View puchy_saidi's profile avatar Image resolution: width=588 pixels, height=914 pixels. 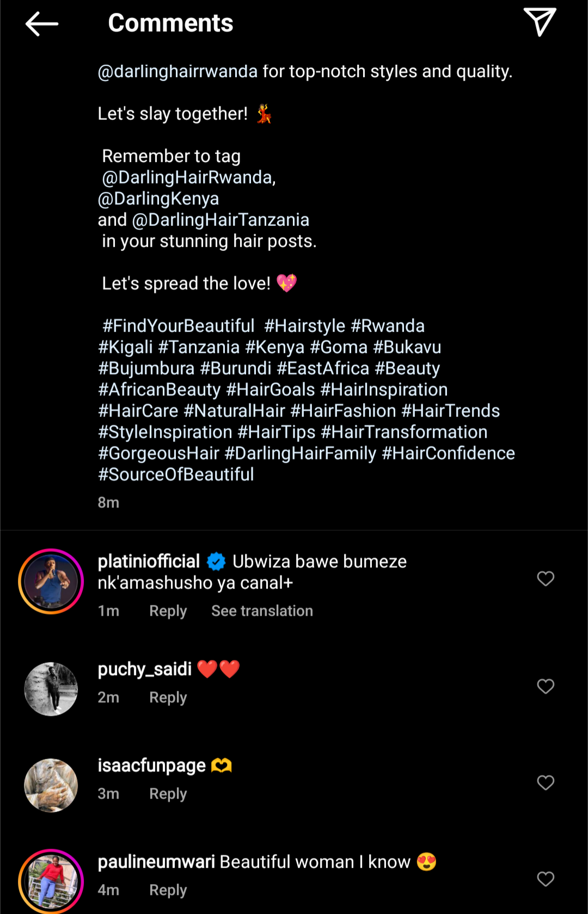pos(51,689)
